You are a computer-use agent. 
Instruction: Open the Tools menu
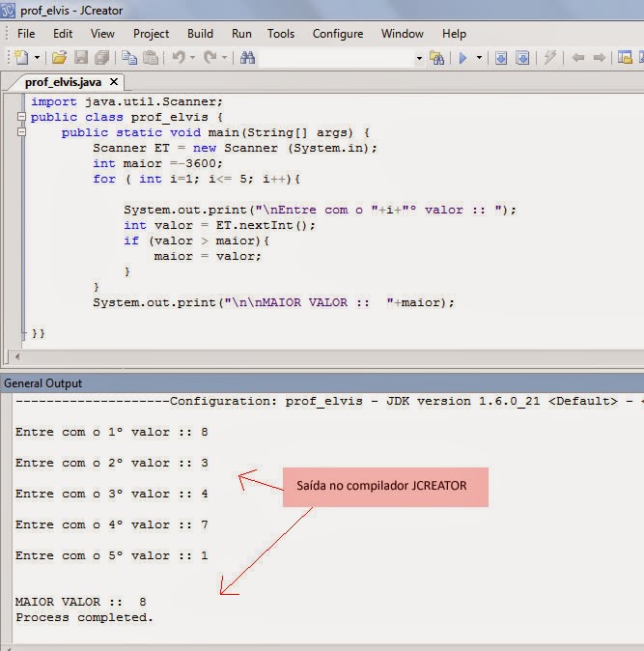[281, 34]
